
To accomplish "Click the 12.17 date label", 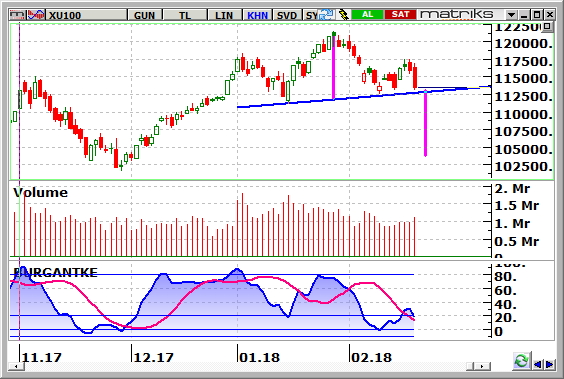I will point(154,357).
